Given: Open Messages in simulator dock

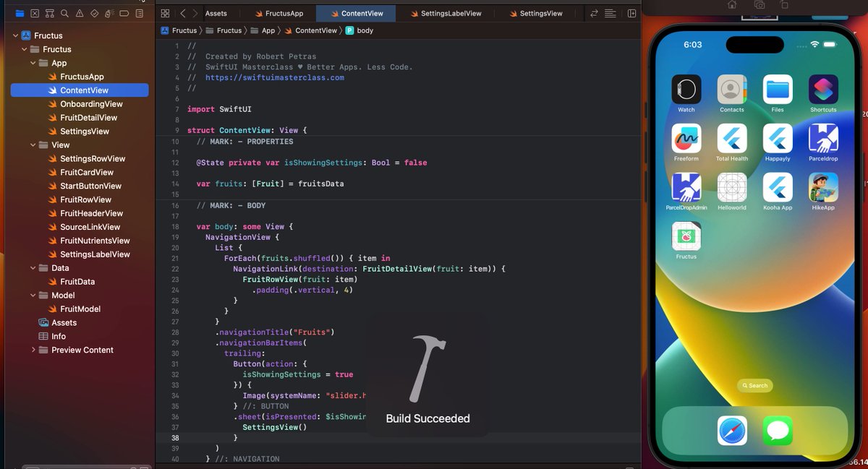Looking at the screenshot, I should tap(778, 431).
